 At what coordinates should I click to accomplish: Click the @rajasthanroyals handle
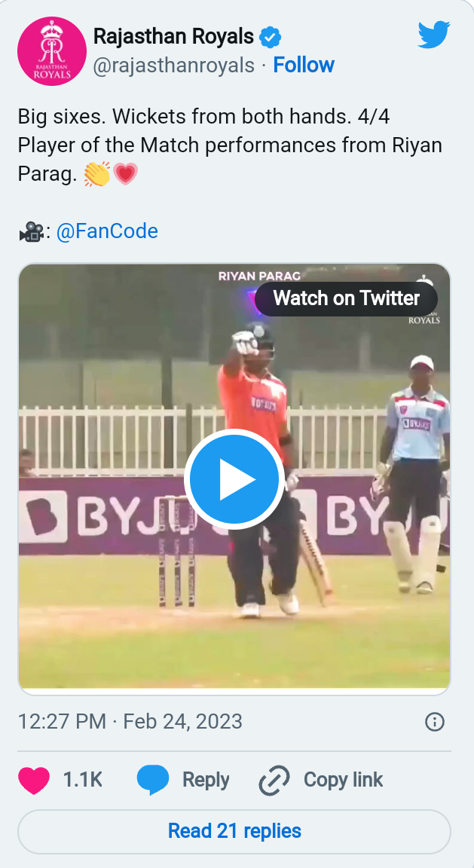coord(173,66)
